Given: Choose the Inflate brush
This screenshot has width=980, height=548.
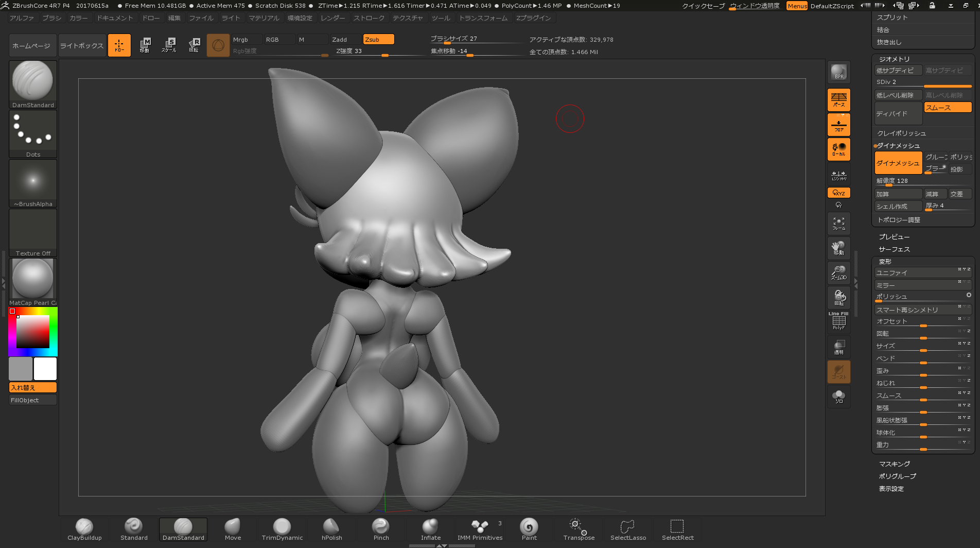Looking at the screenshot, I should (430, 529).
